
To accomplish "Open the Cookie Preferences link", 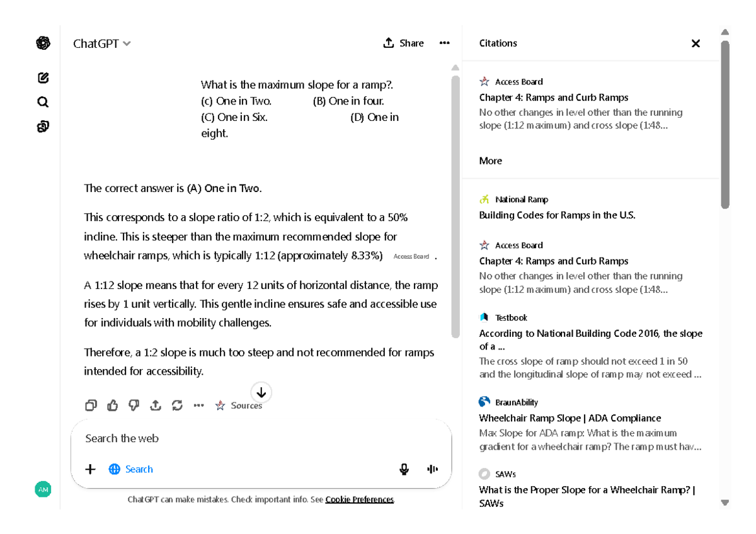I will coord(359,499).
